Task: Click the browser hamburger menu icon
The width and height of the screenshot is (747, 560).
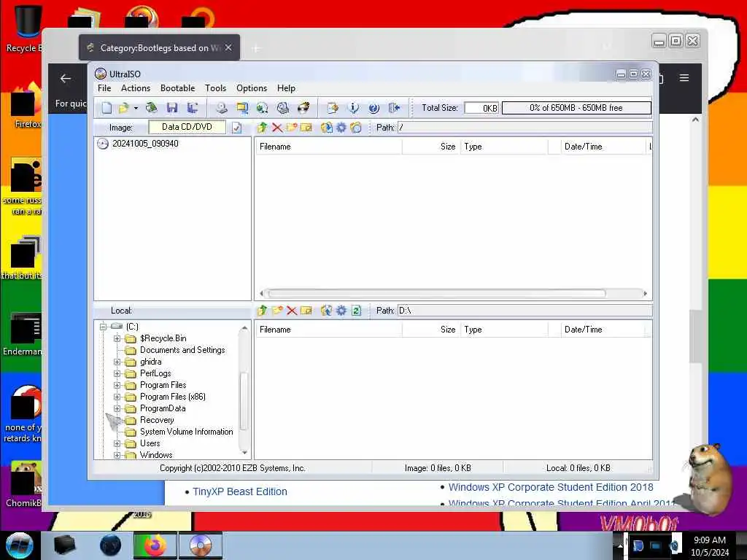Action: [x=684, y=77]
